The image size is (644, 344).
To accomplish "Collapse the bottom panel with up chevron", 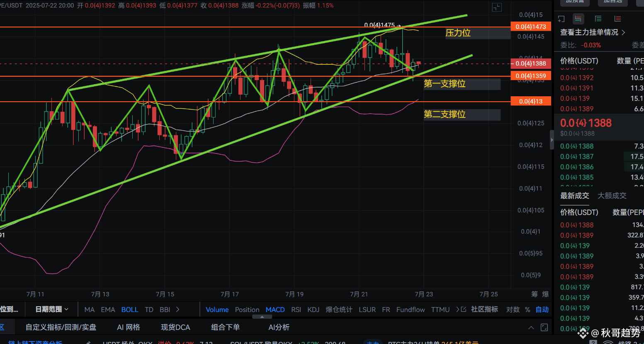I will click(x=531, y=328).
